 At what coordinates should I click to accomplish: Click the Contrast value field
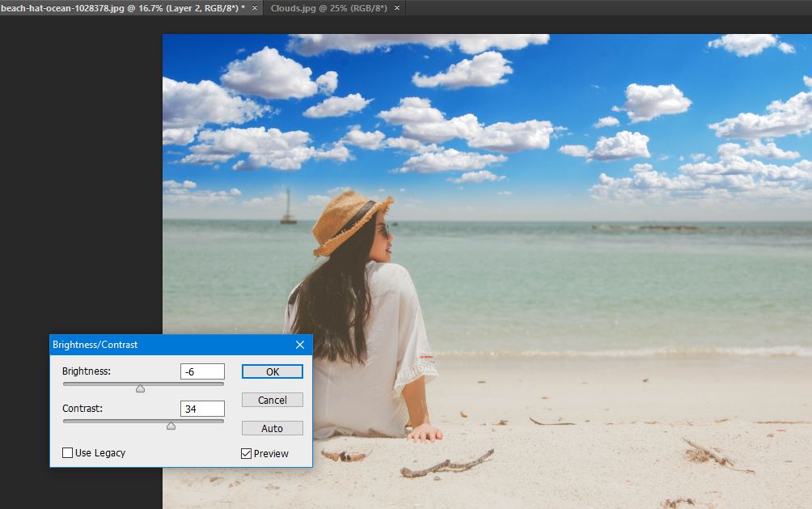(202, 409)
